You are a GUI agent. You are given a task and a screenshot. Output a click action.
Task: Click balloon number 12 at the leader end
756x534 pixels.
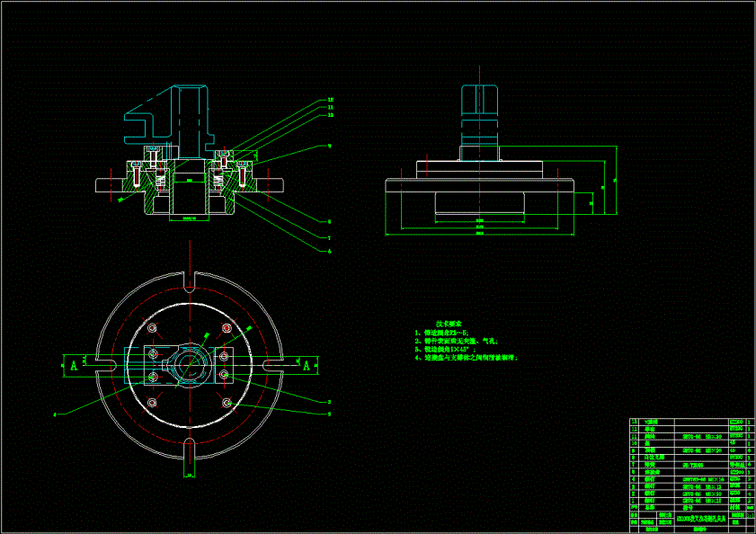330,100
